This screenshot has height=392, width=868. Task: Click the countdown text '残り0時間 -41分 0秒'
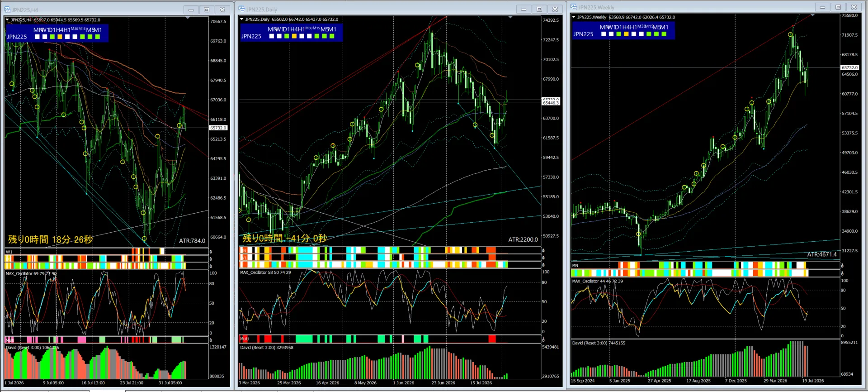tap(285, 238)
